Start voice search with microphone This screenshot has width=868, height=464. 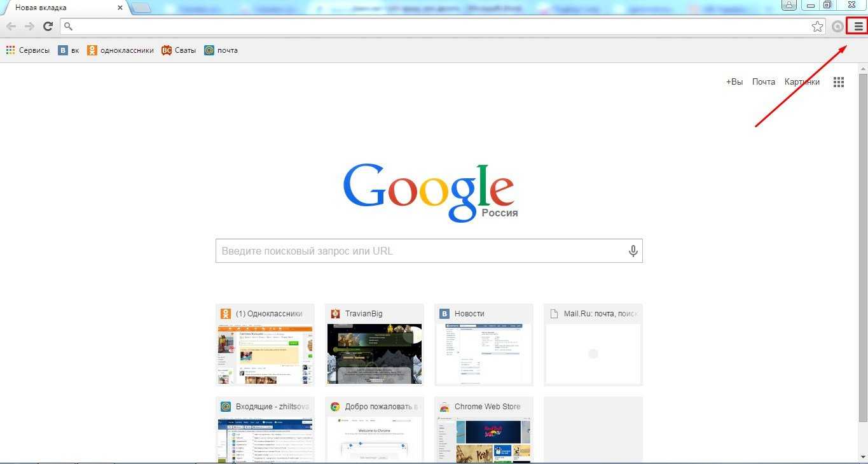(633, 251)
